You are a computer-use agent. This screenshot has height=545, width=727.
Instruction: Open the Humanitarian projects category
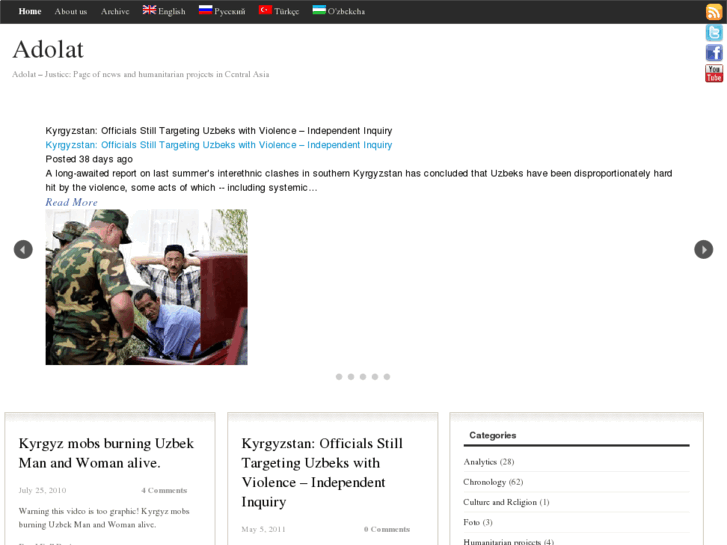tap(508, 541)
